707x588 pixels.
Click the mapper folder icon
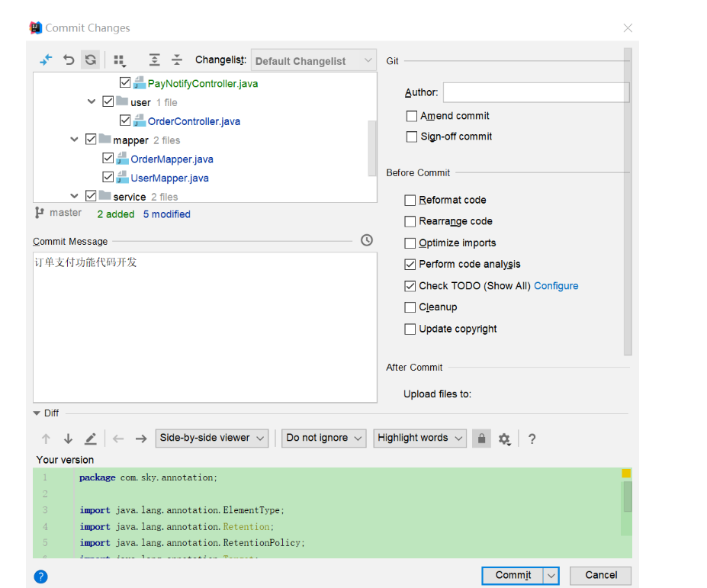(x=104, y=139)
